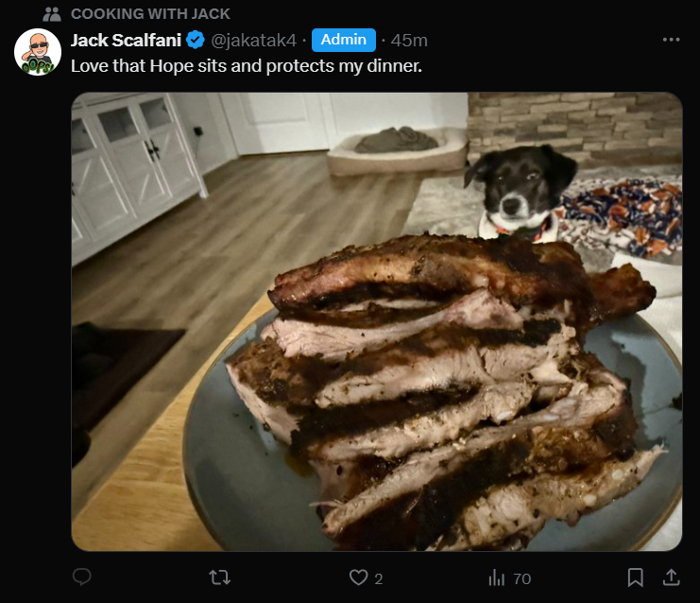Viewport: 700px width, 603px height.
Task: Open the 45m timestamp link
Action: click(409, 41)
